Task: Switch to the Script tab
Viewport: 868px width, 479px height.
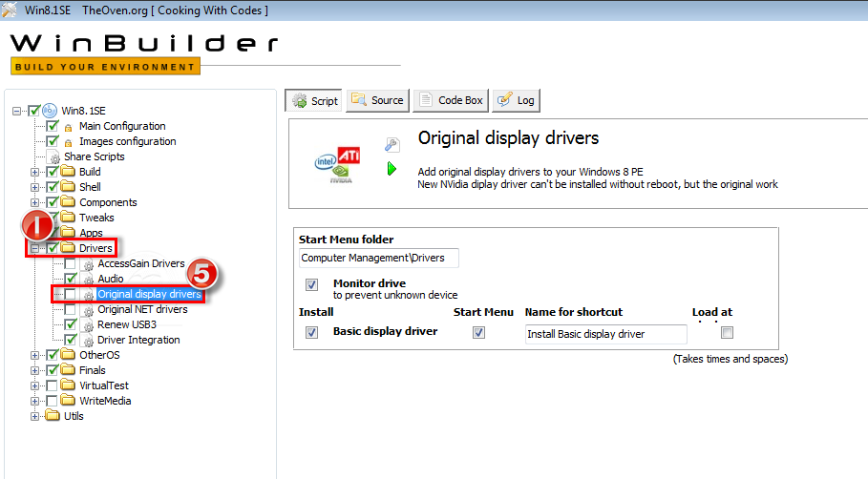Action: point(314,101)
